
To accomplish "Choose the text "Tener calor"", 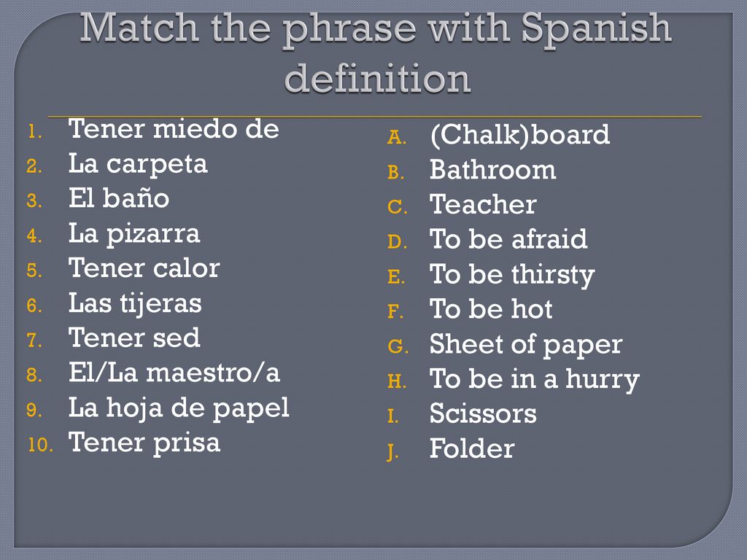I will pyautogui.click(x=144, y=268).
